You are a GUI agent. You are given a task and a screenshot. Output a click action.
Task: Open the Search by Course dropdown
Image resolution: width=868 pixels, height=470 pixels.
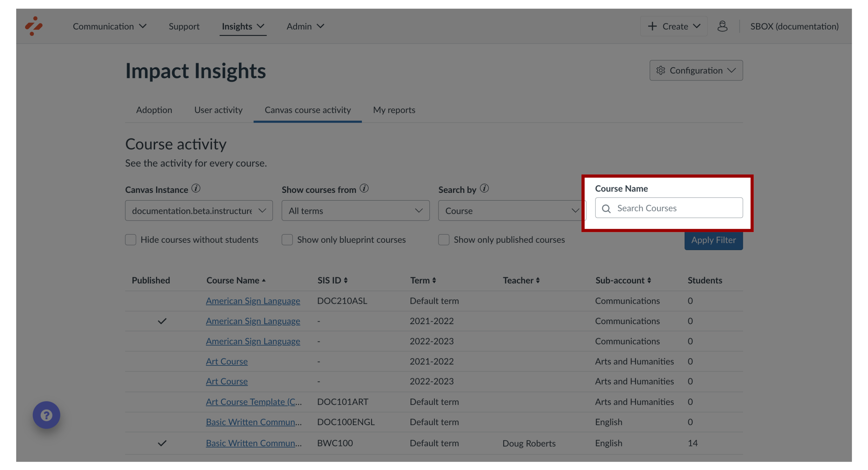point(512,211)
